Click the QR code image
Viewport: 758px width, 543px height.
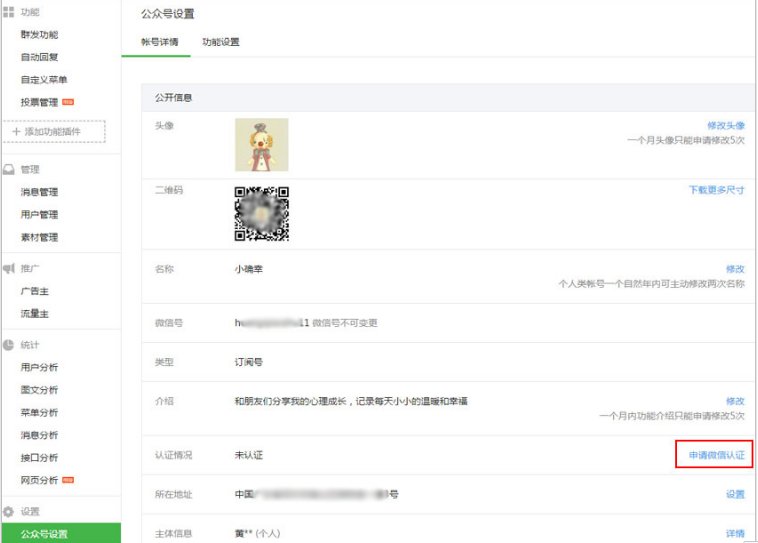click(x=262, y=214)
